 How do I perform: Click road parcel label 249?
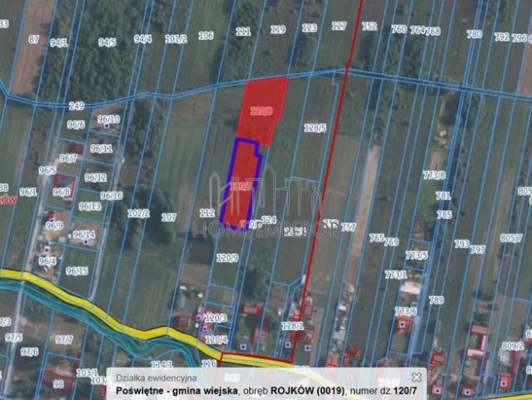[x=77, y=106]
